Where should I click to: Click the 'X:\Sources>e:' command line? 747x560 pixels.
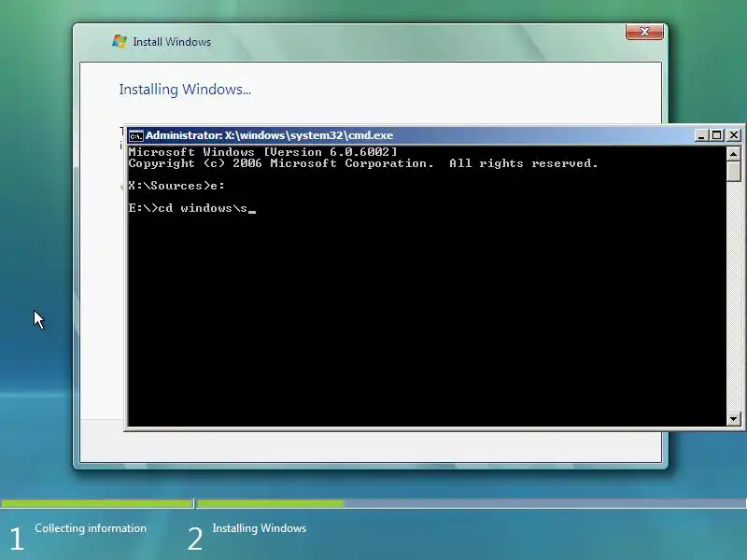pos(176,186)
